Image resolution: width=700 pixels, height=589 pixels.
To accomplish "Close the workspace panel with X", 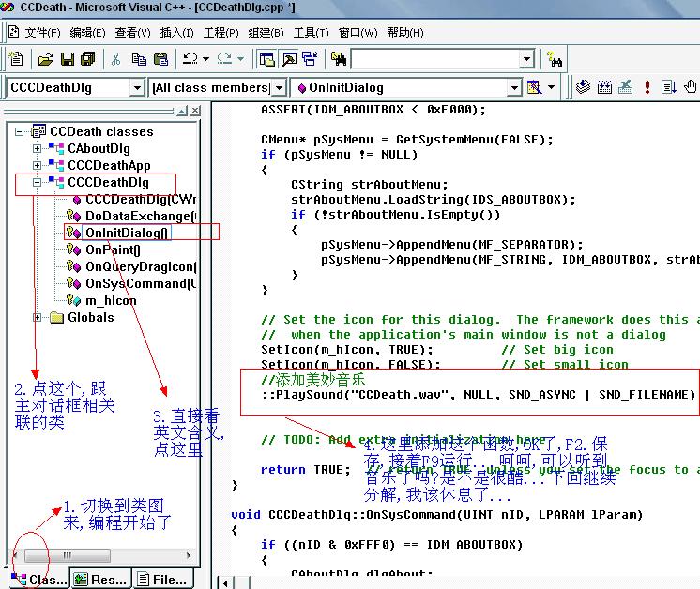I will pyautogui.click(x=195, y=111).
